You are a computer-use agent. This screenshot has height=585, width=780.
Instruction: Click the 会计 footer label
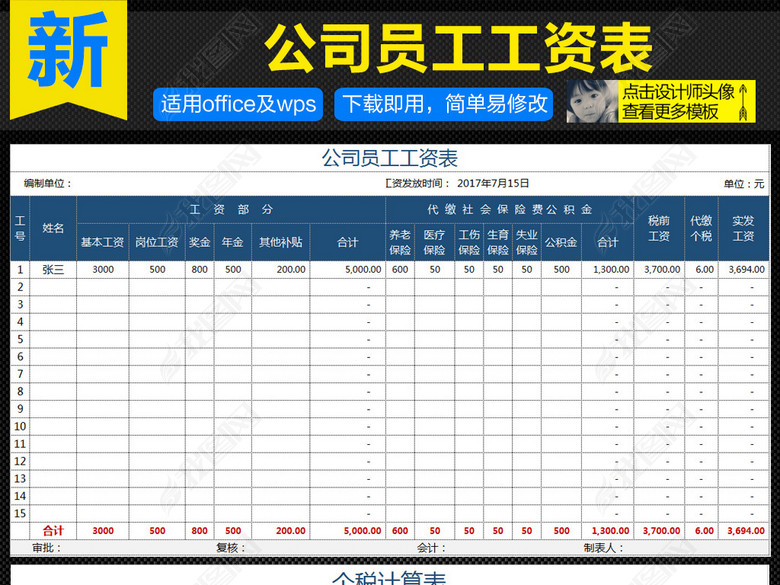point(431,548)
